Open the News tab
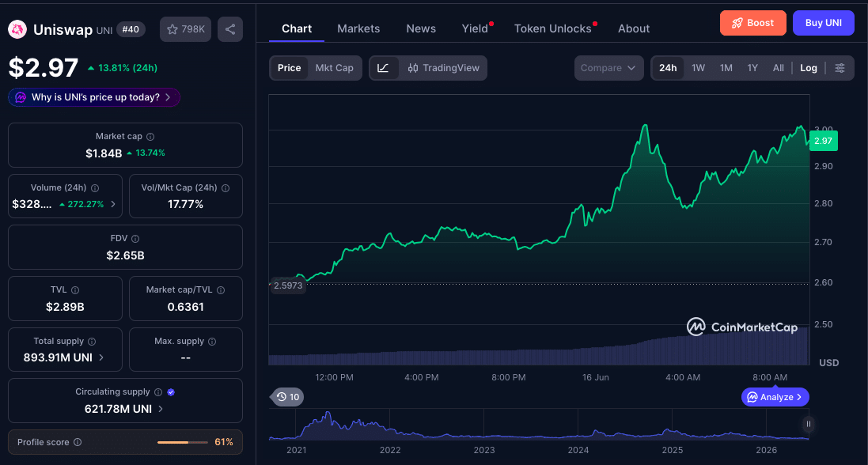 (421, 28)
